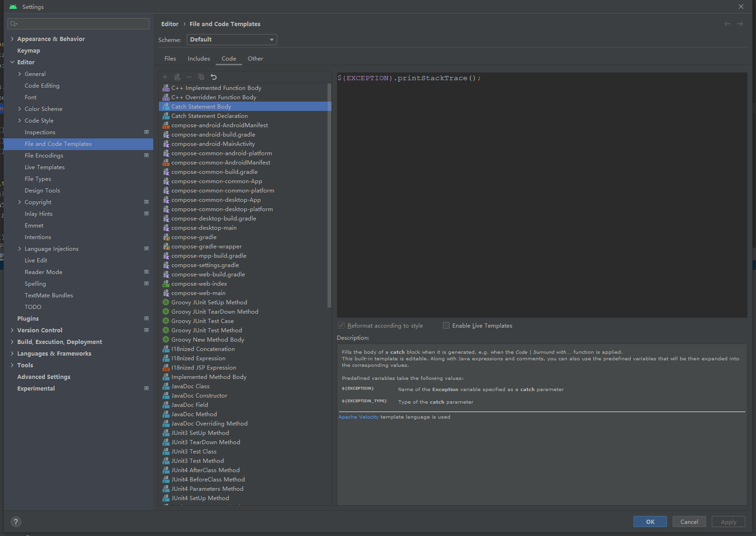
Task: Create a new code template with the plus icon
Action: [164, 76]
